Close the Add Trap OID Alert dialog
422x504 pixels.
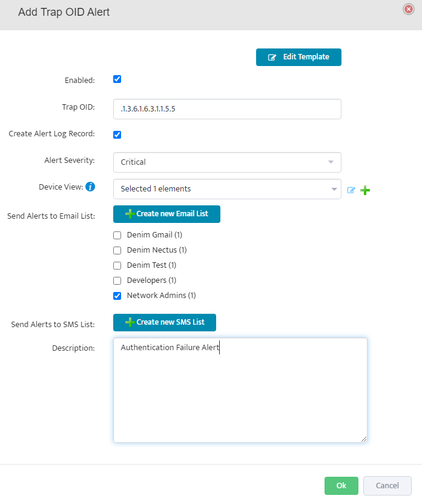(x=409, y=9)
